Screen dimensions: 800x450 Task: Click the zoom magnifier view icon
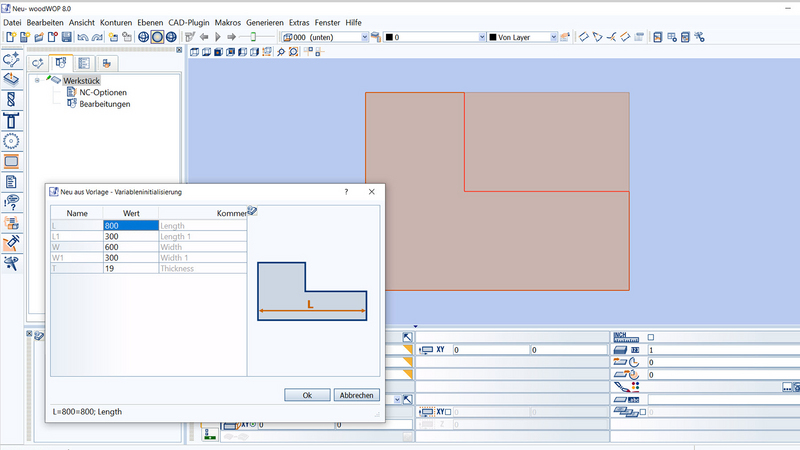pos(280,52)
